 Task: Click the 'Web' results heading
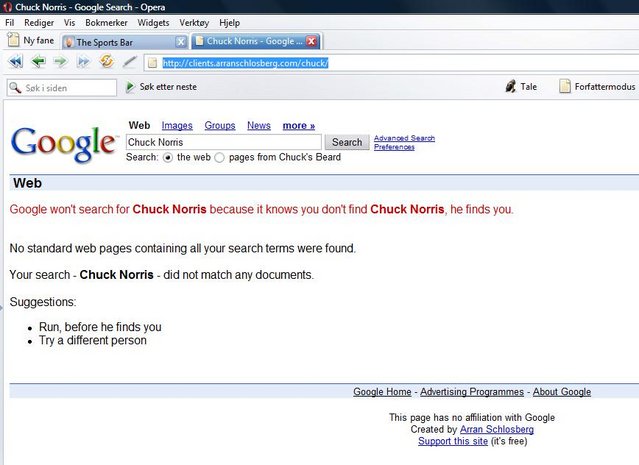tap(27, 183)
